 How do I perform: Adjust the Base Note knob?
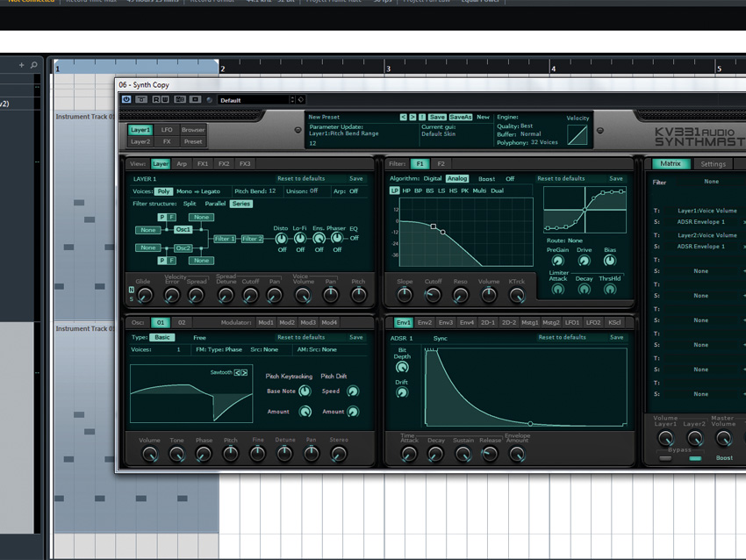[305, 391]
